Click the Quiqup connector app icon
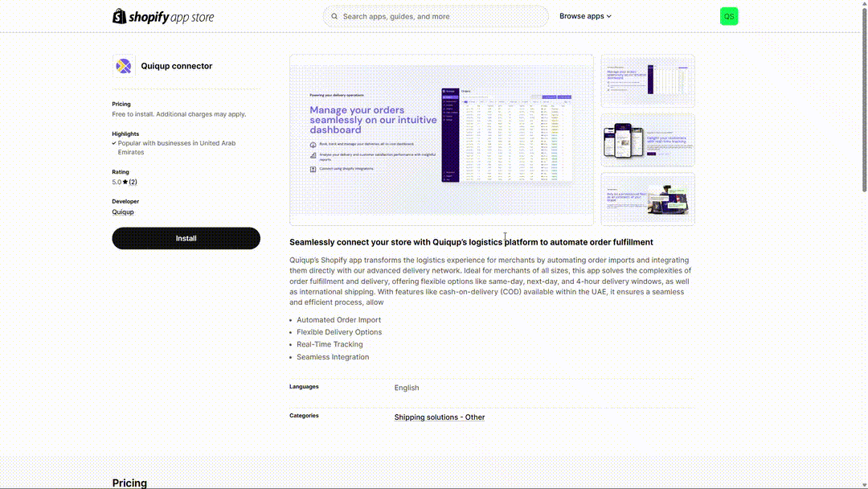The width and height of the screenshot is (868, 489). coord(124,66)
